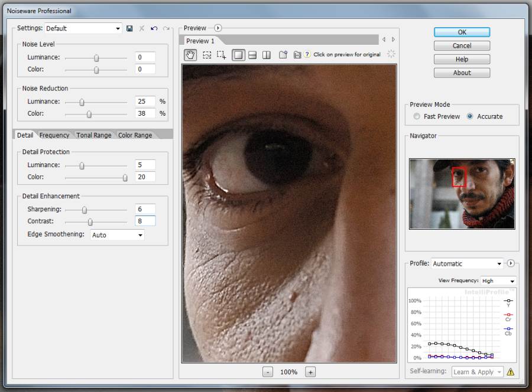Image resolution: width=532 pixels, height=392 pixels.
Task: Switch to vertical split preview
Action: pyautogui.click(x=267, y=55)
